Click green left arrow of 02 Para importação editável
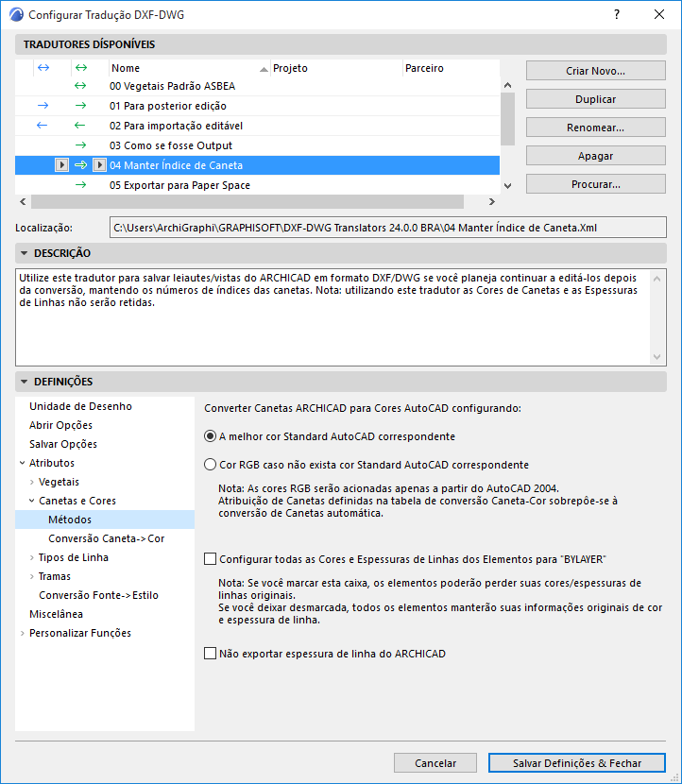 (x=80, y=126)
